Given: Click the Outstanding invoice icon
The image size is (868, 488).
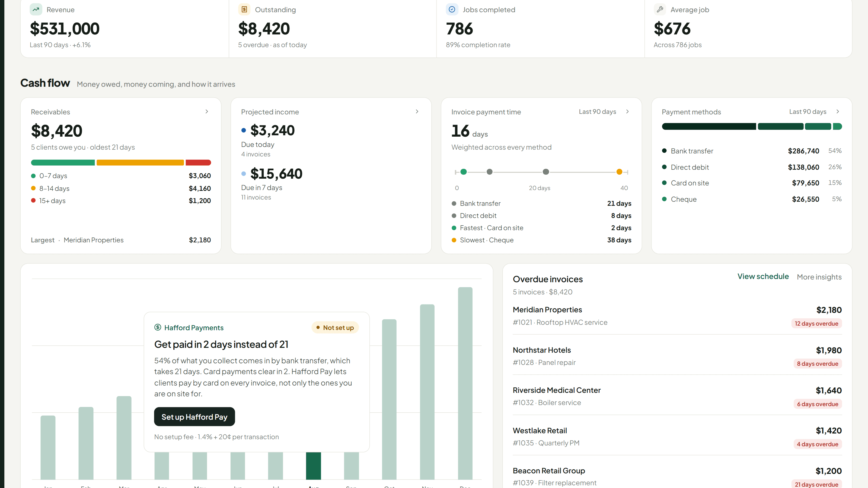Looking at the screenshot, I should 244,9.
